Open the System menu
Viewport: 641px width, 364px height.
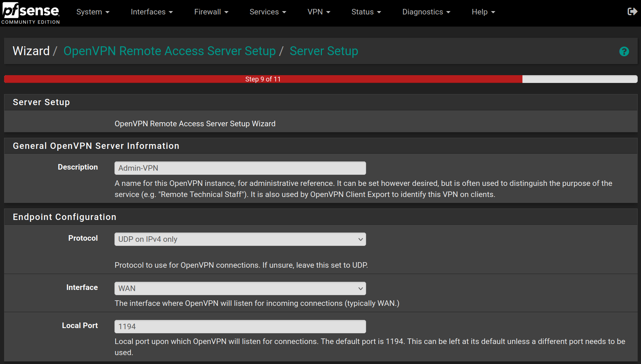[93, 12]
